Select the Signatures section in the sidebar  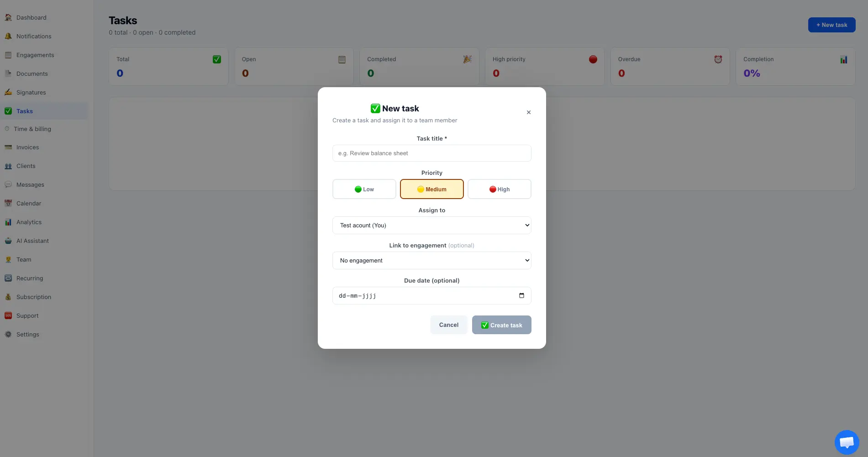tap(31, 92)
